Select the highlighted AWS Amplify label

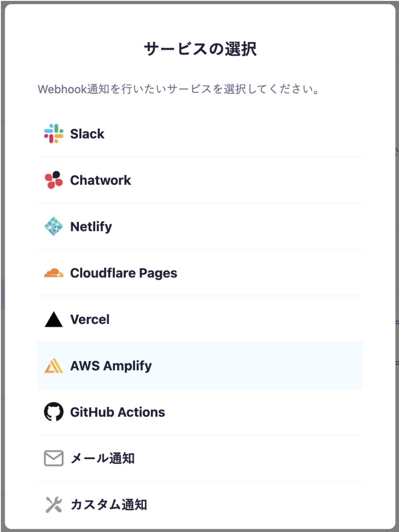pos(111,366)
